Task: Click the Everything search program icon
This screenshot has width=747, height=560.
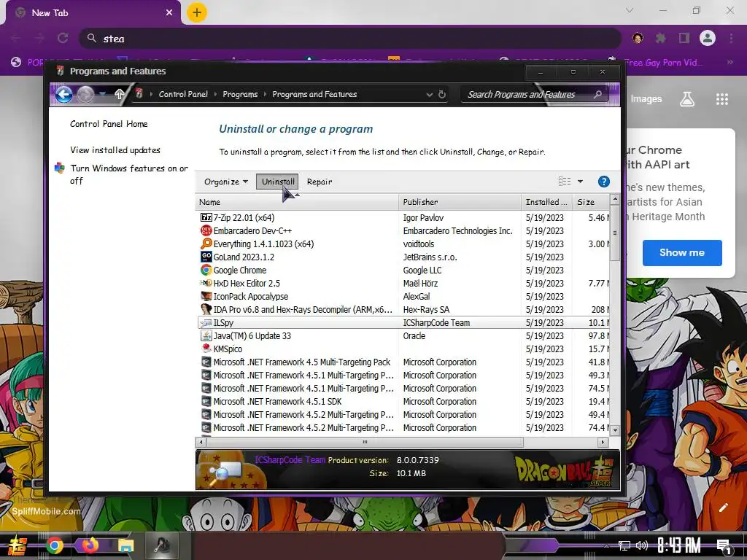Action: [206, 244]
